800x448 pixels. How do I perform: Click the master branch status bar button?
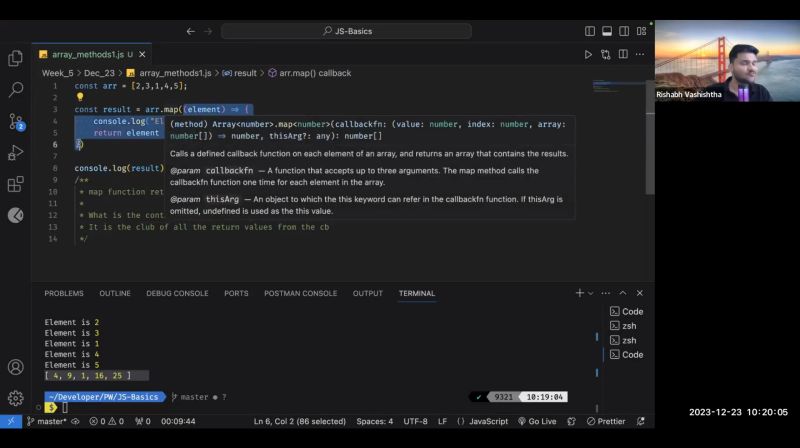click(x=46, y=422)
